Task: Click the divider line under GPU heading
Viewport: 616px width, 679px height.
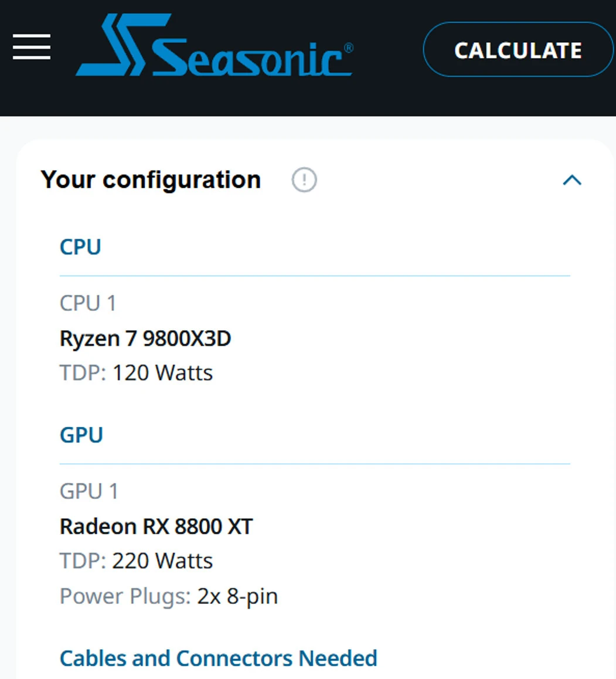Action: [315, 464]
